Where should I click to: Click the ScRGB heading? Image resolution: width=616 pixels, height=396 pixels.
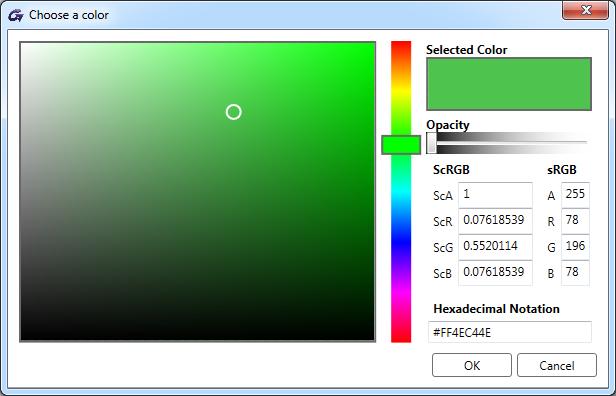451,170
